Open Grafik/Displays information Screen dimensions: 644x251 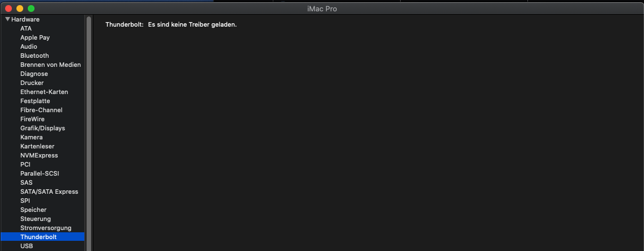(42, 128)
